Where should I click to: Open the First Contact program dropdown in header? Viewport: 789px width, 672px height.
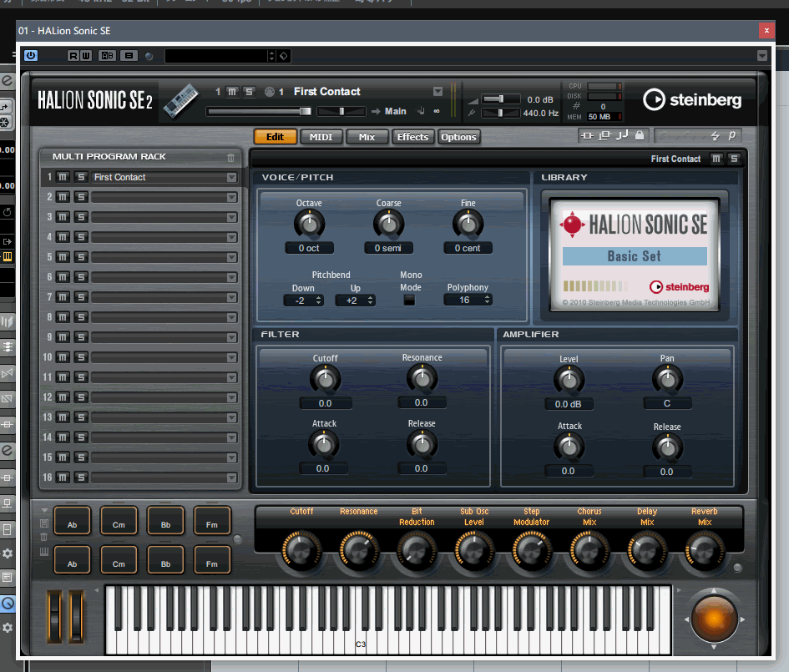pyautogui.click(x=437, y=92)
